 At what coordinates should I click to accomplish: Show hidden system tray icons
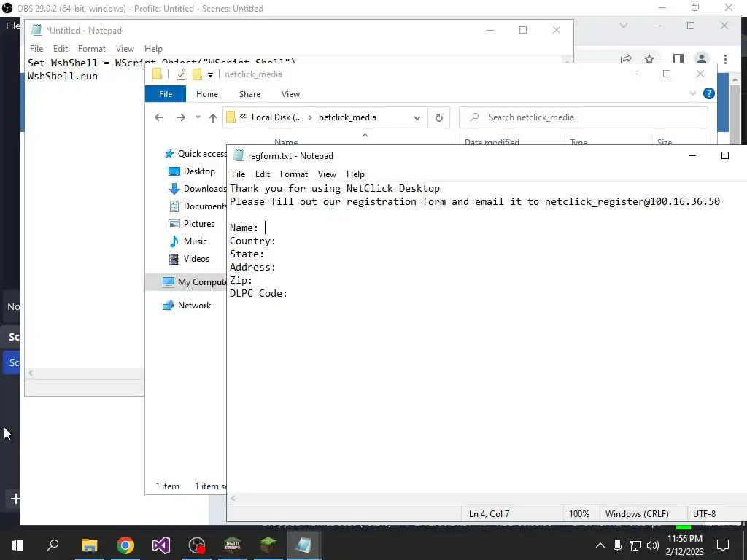[x=600, y=545]
